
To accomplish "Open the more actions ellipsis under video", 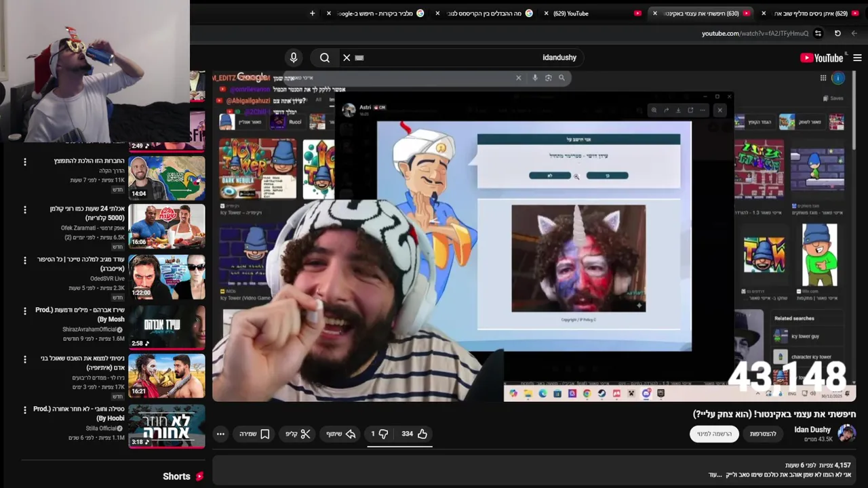I will click(220, 434).
